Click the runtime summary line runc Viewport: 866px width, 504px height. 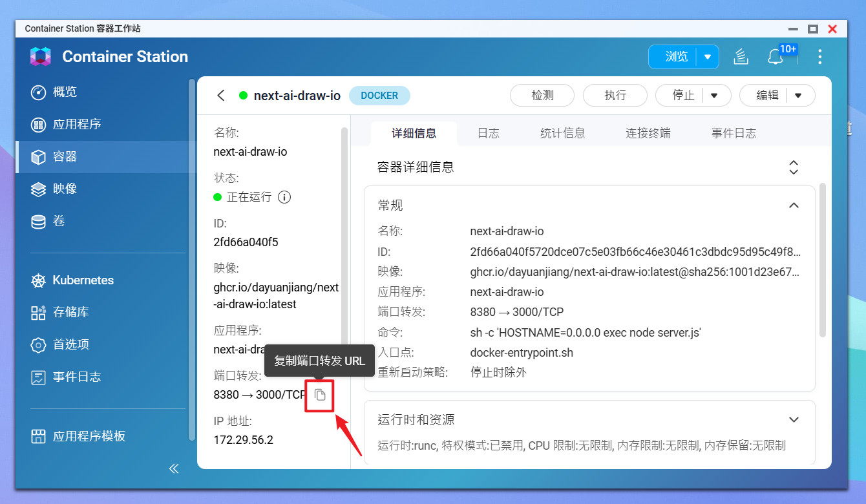[582, 445]
